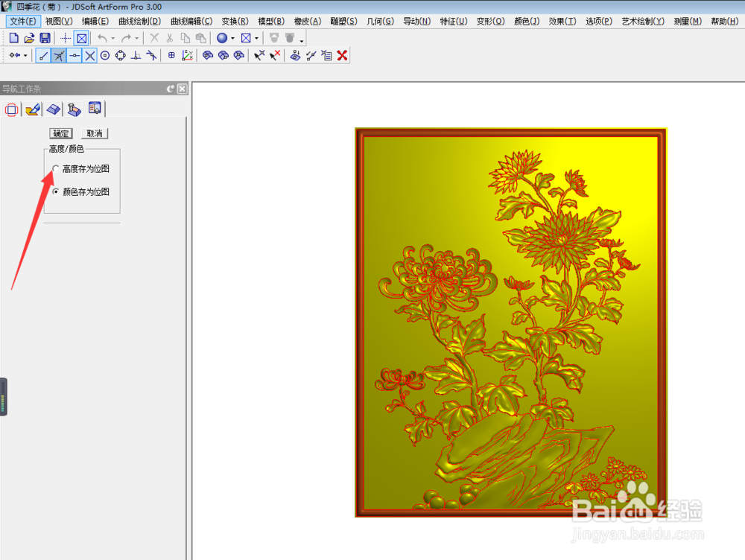The width and height of the screenshot is (745, 560).
Task: Toggle intersection snap X icon
Action: point(89,56)
